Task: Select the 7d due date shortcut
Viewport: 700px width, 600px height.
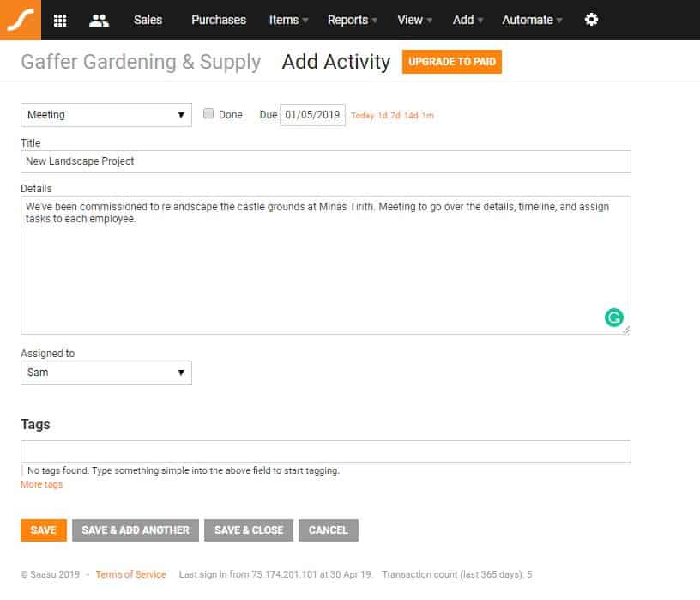Action: tap(395, 116)
